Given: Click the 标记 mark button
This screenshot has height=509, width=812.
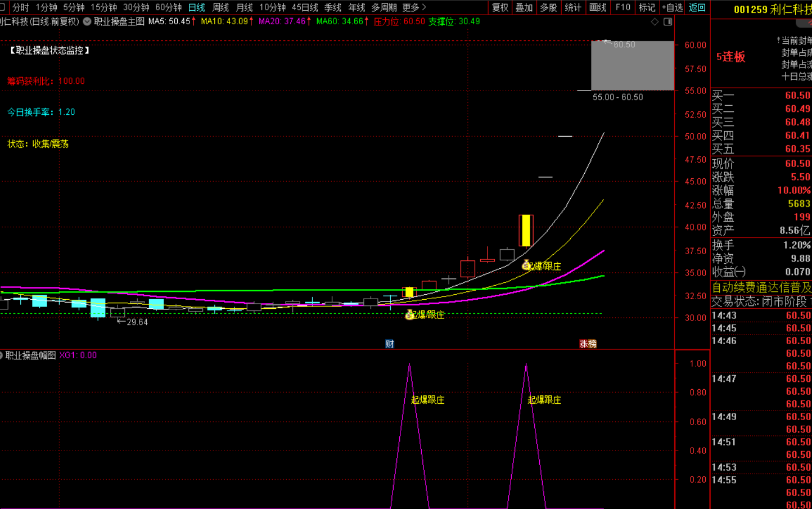Looking at the screenshot, I should pos(647,7).
